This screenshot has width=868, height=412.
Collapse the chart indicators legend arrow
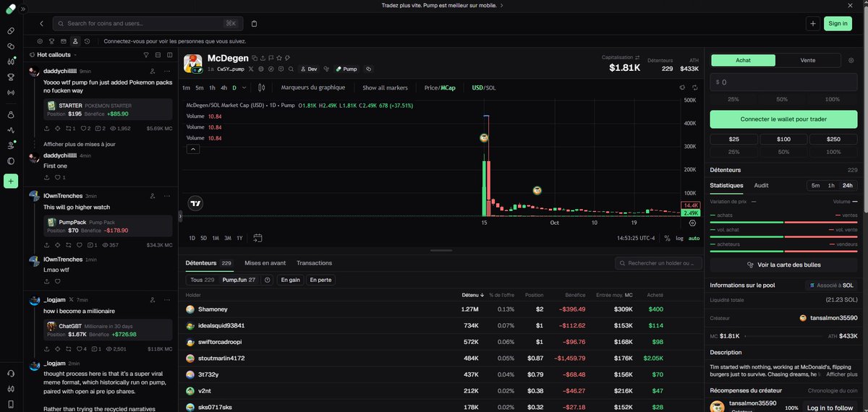click(193, 149)
